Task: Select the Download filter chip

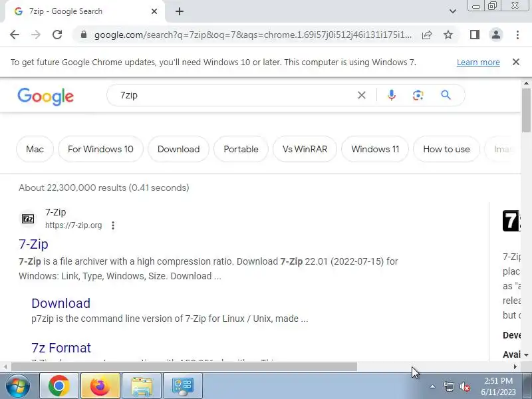Action: pyautogui.click(x=178, y=149)
